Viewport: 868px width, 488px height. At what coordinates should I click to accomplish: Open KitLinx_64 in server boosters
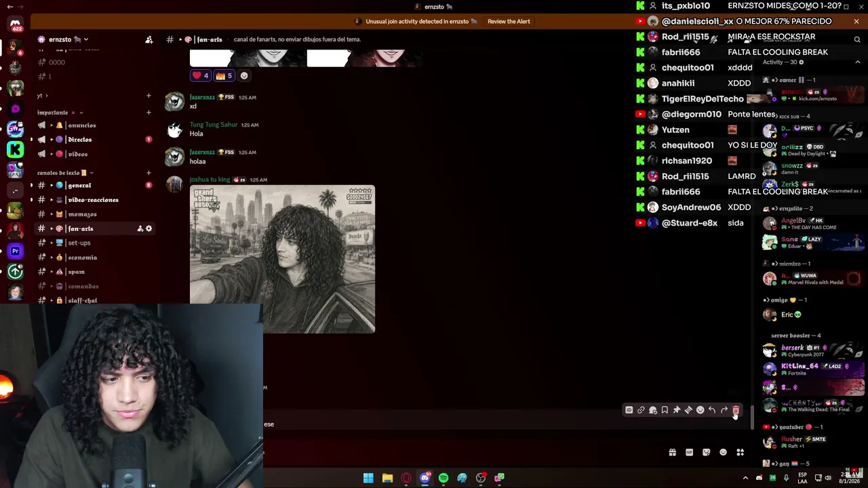pyautogui.click(x=812, y=369)
